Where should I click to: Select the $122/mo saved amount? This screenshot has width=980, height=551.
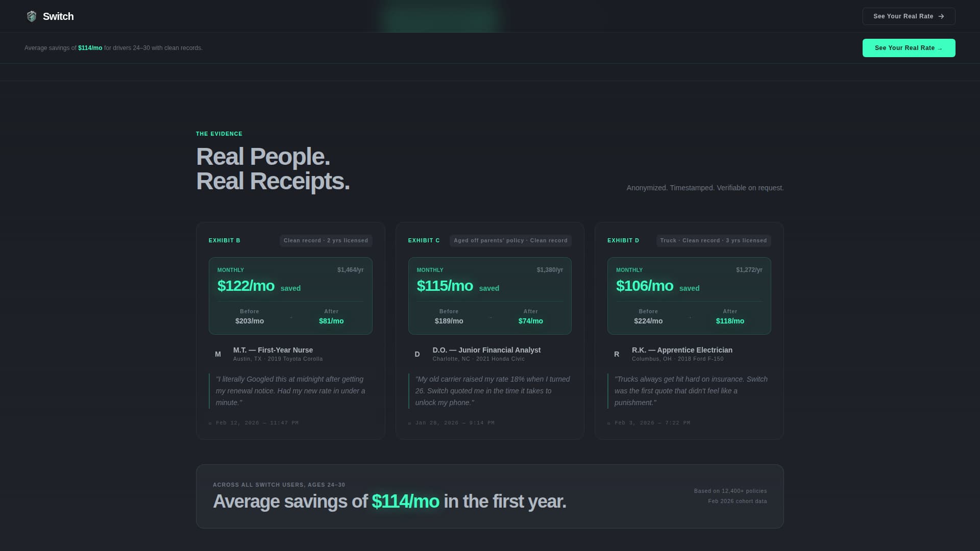(x=246, y=286)
